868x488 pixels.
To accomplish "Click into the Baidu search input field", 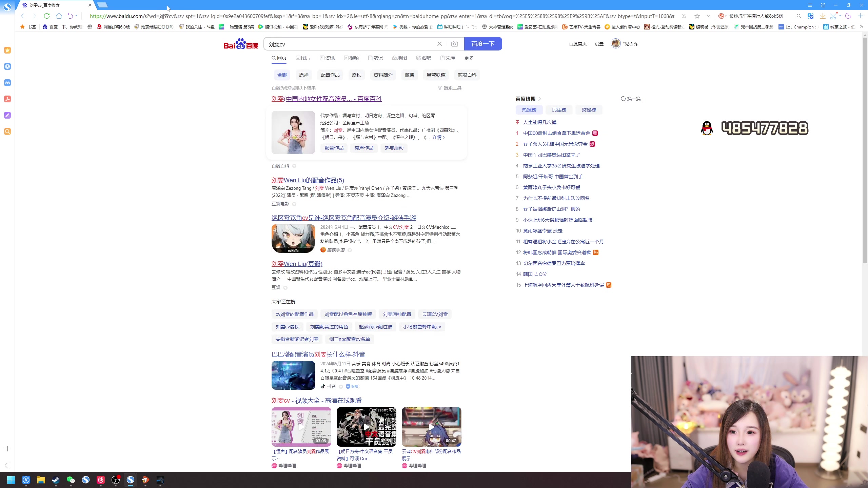I will tap(349, 44).
